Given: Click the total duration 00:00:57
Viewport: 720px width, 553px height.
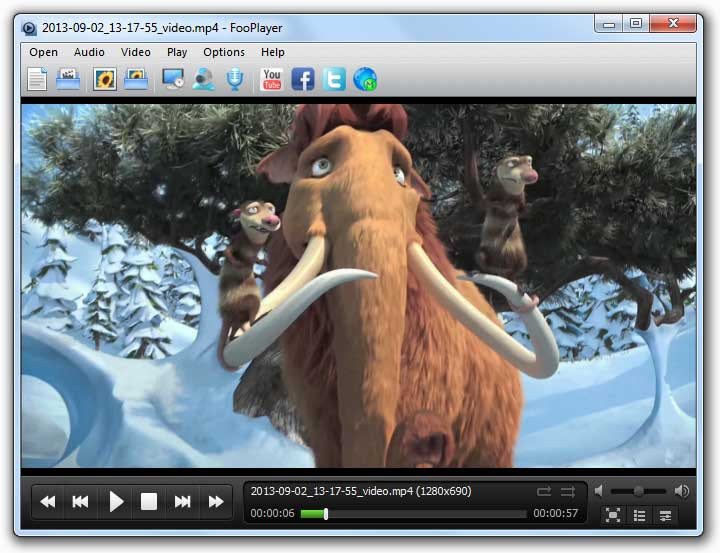Looking at the screenshot, I should tap(556, 513).
